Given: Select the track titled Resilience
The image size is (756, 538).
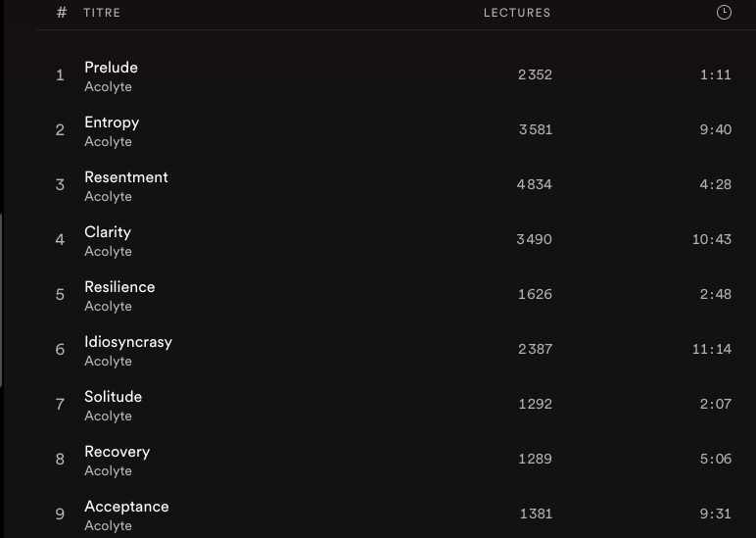Looking at the screenshot, I should (119, 287).
